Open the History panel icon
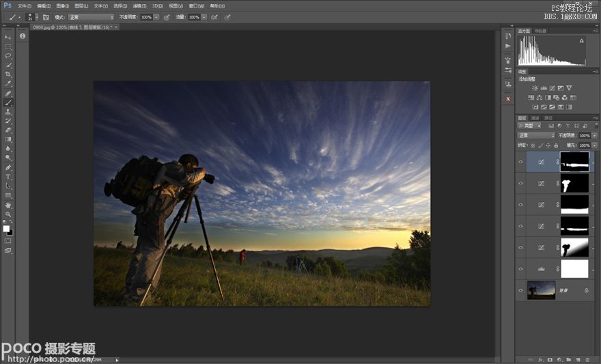The width and height of the screenshot is (601, 364). (x=508, y=36)
